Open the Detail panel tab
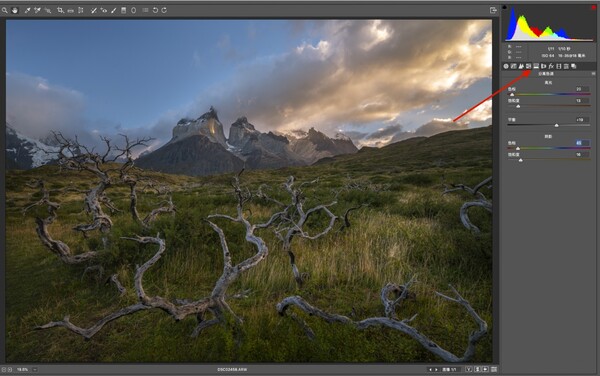This screenshot has height=376, width=600. click(x=521, y=66)
